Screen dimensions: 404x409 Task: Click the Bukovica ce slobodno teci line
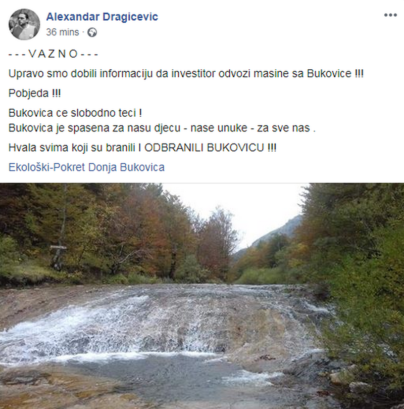pyautogui.click(x=75, y=113)
